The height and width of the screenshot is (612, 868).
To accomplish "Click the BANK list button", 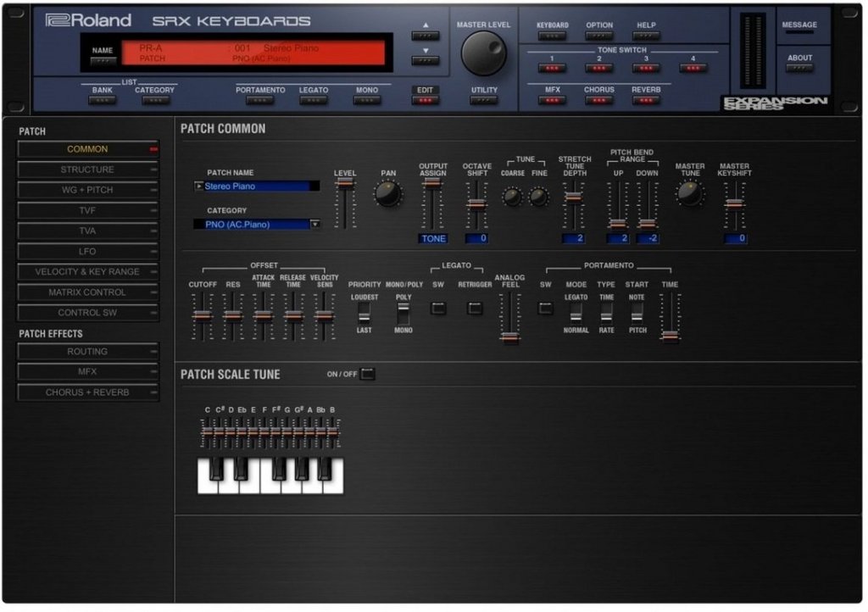I will pyautogui.click(x=102, y=100).
